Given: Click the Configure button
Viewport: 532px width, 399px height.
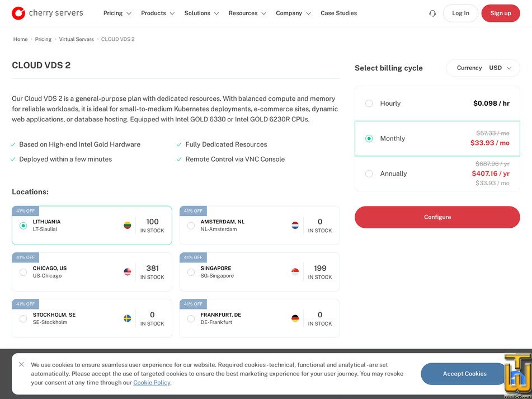Looking at the screenshot, I should [x=437, y=217].
